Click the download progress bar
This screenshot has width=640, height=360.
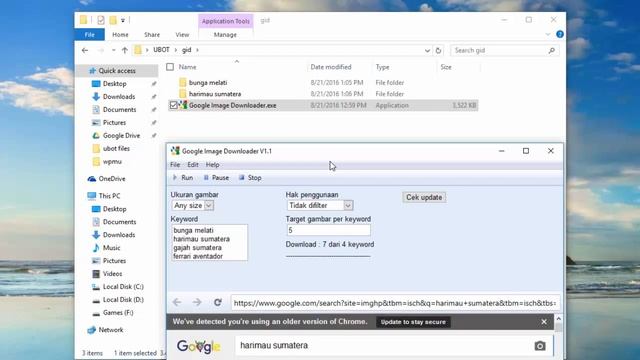pos(328,256)
